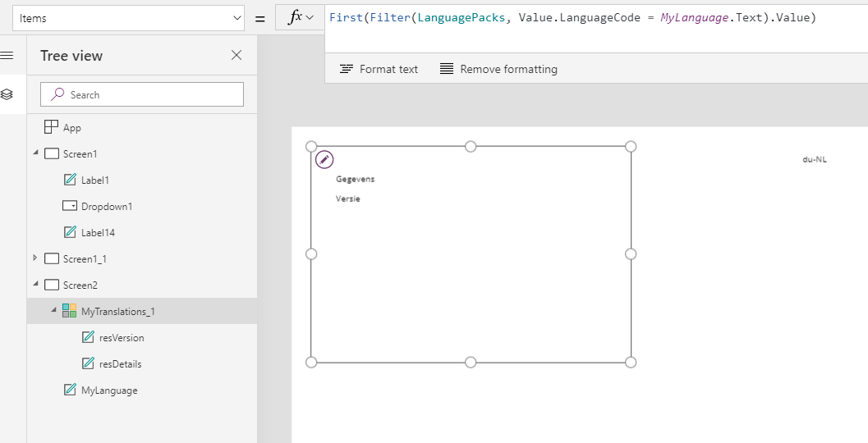Select resDetails in the tree

[120, 364]
